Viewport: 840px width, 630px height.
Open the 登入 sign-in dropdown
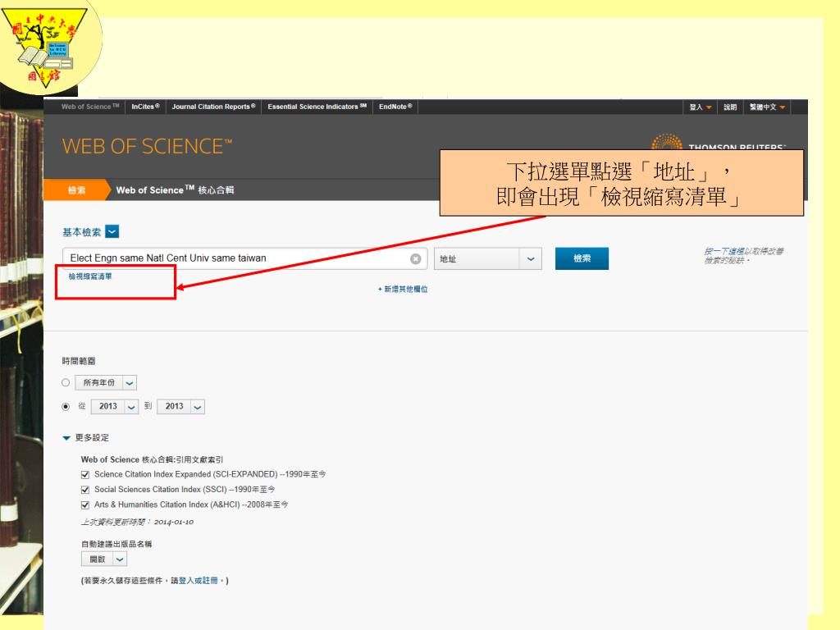[701, 107]
